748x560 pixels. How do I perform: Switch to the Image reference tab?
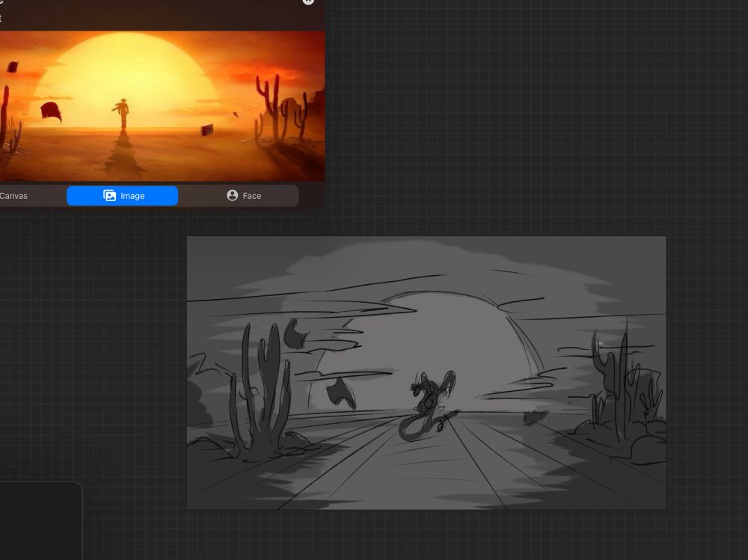122,196
